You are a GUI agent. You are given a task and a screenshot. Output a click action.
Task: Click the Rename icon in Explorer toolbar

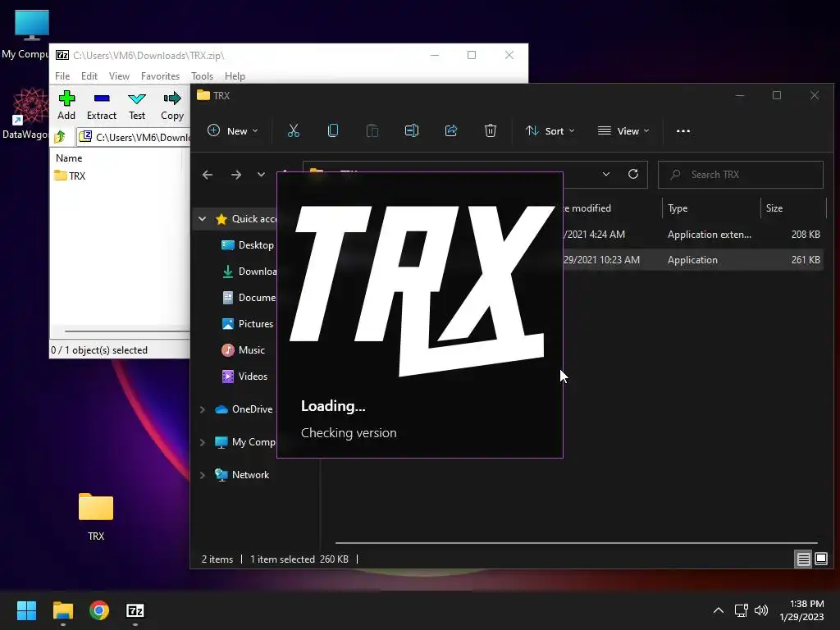click(x=412, y=130)
